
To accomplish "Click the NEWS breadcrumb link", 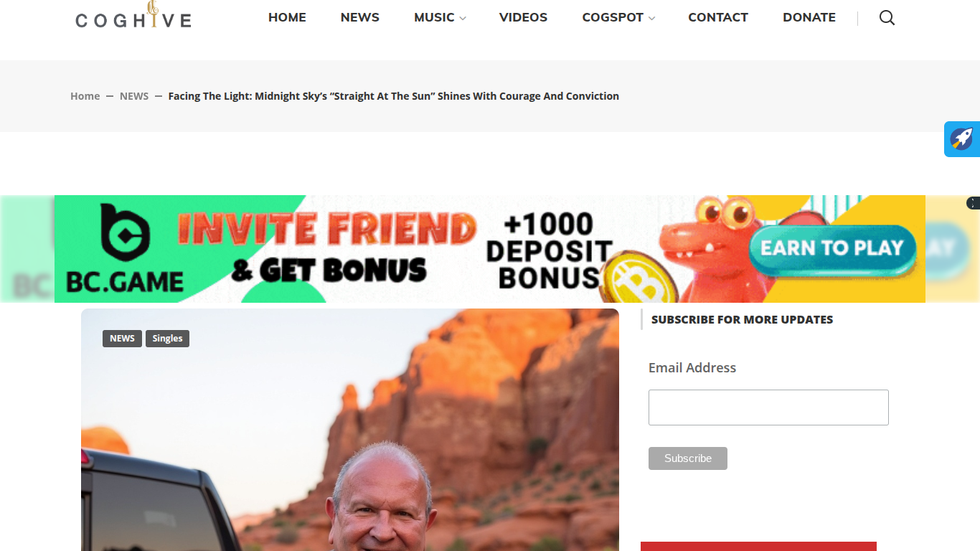I will pyautogui.click(x=134, y=96).
